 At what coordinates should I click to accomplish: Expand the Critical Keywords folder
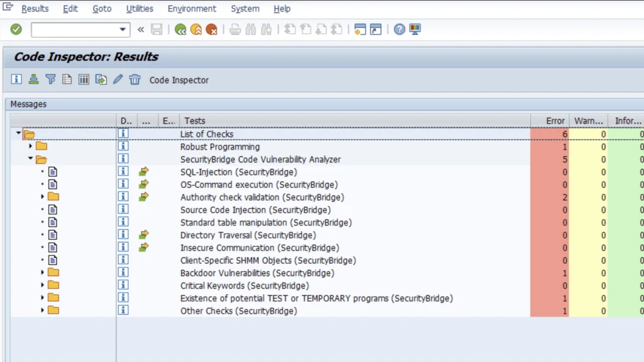(42, 285)
